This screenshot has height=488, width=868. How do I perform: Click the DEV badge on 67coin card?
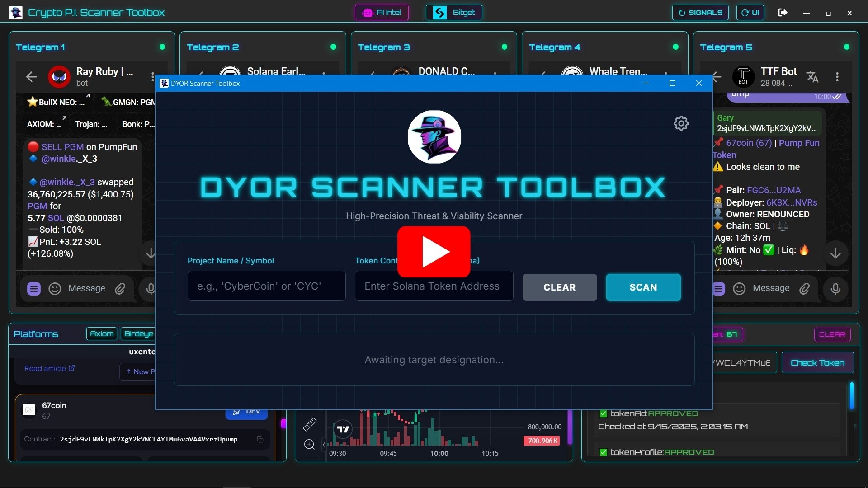[x=246, y=412]
